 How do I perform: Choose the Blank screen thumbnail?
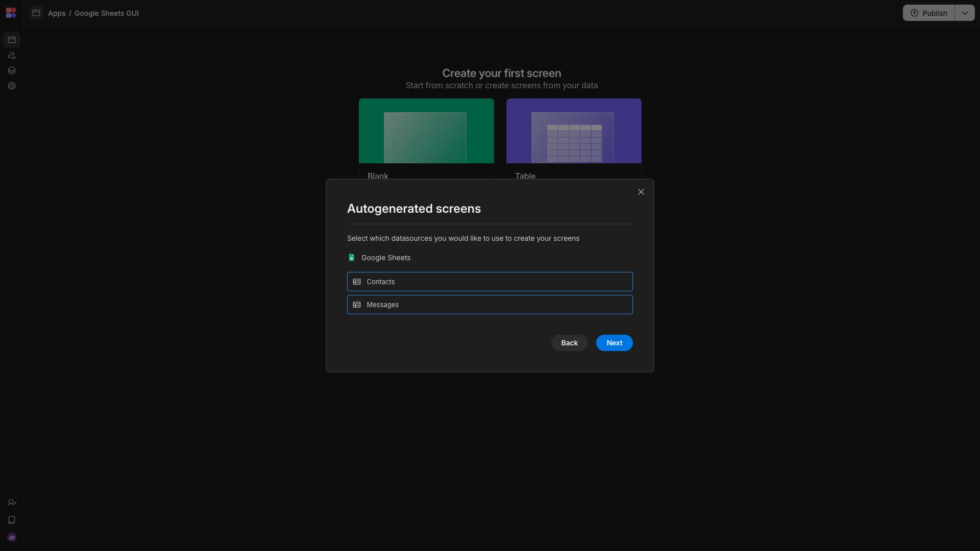[x=426, y=131]
